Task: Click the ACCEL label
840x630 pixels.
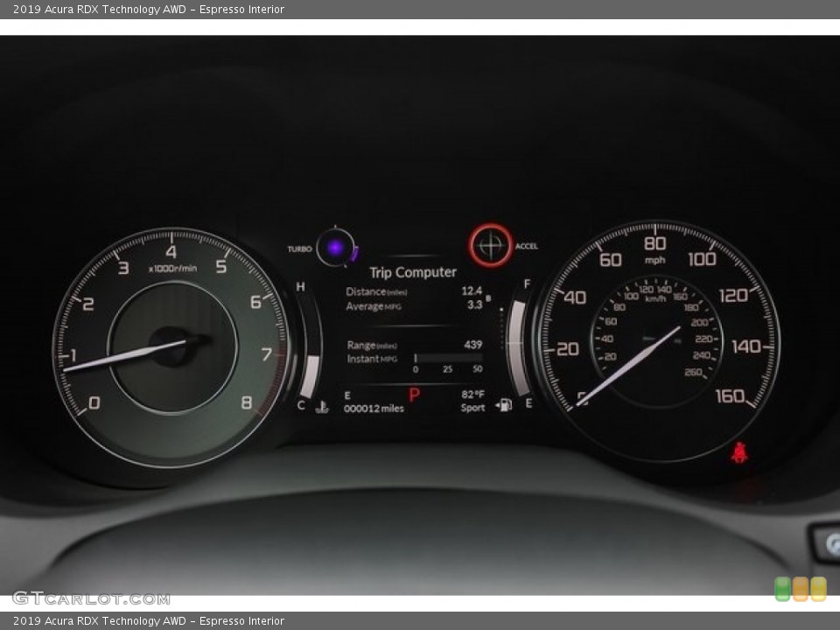Action: pos(527,247)
